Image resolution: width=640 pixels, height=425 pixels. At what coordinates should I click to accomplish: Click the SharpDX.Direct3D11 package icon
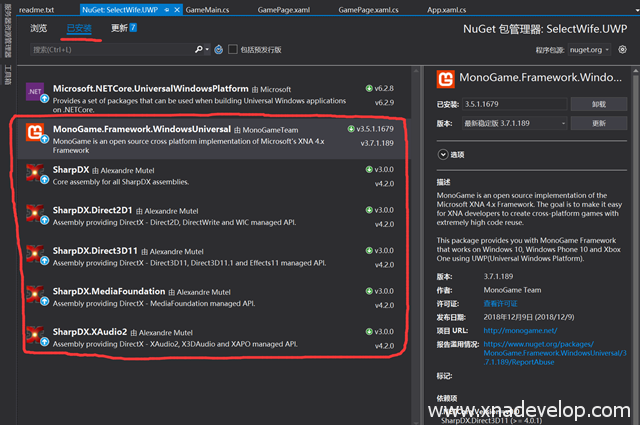(x=34, y=257)
